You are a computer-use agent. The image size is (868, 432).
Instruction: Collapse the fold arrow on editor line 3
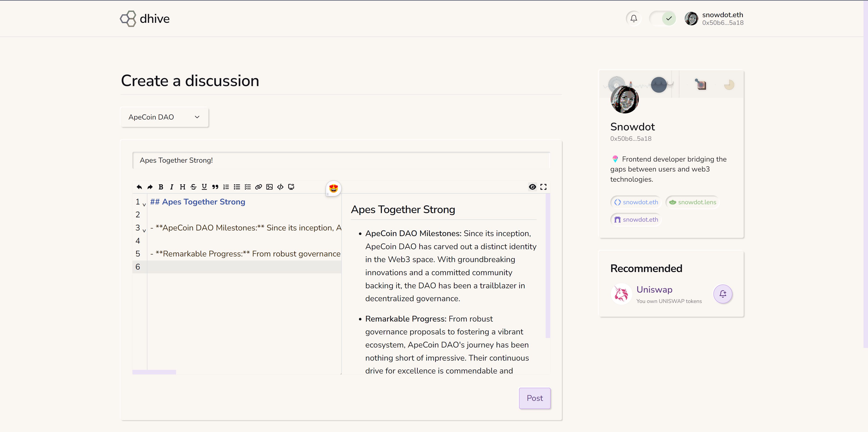[x=144, y=231]
